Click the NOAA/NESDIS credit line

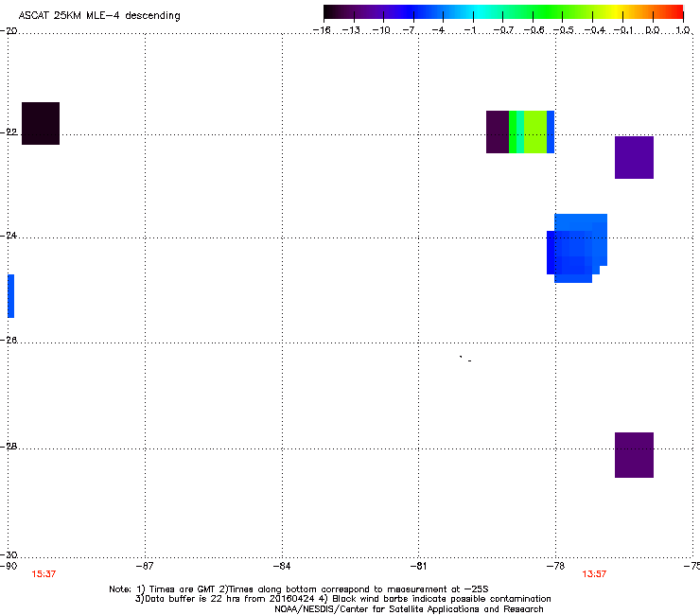pyautogui.click(x=409, y=609)
